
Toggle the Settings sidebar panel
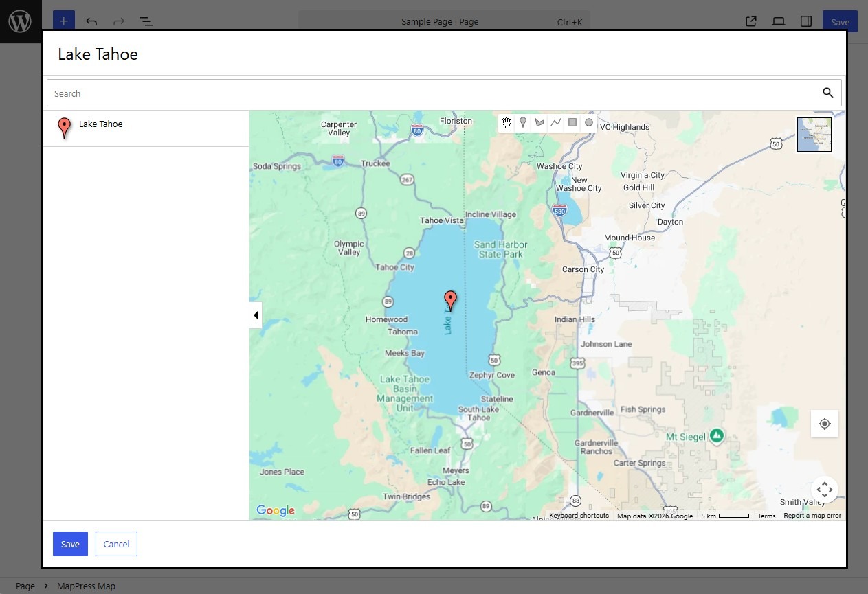[806, 21]
